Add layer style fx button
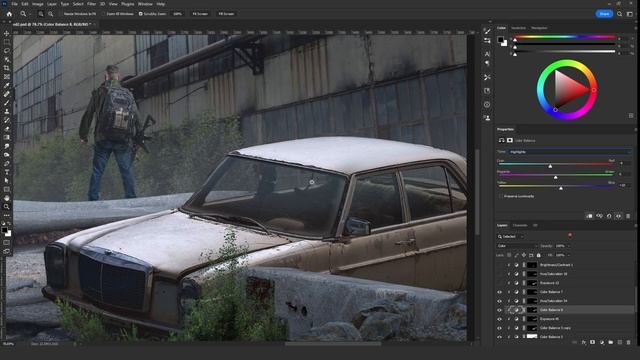Screen dimensions: 640x360 584,342
